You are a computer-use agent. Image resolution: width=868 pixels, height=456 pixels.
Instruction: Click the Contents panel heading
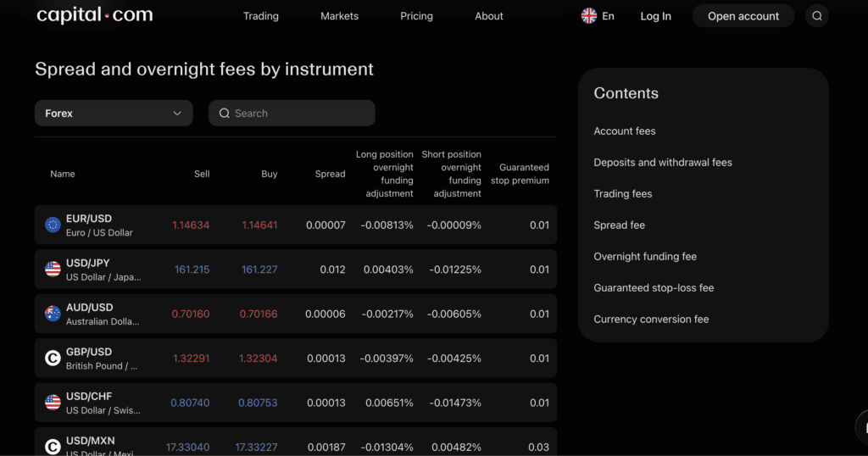[x=626, y=93]
